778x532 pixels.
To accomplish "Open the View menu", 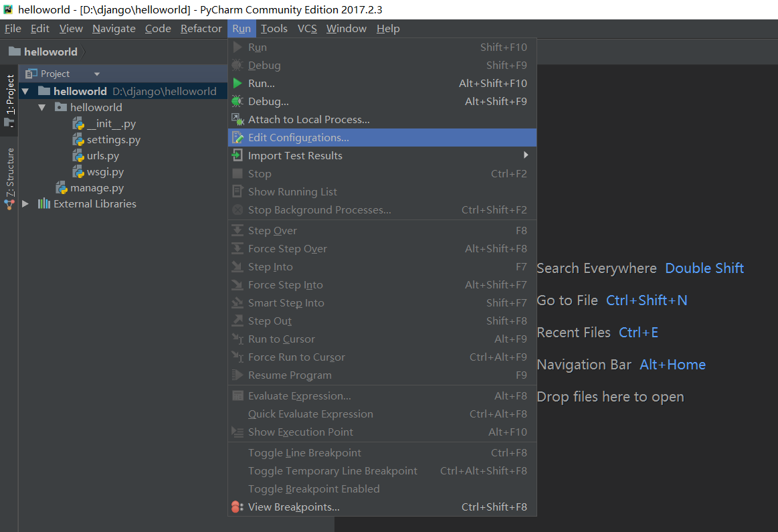I will (71, 29).
